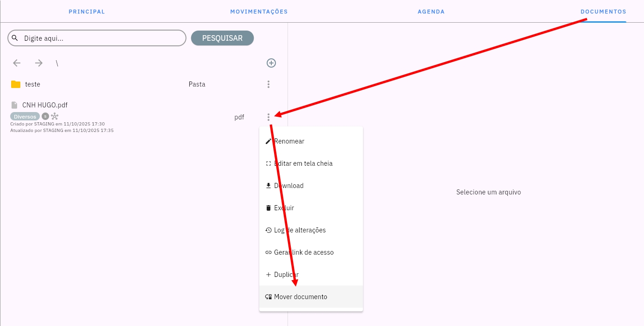The height and width of the screenshot is (326, 644).
Task: Open the Agenda tab
Action: click(431, 12)
